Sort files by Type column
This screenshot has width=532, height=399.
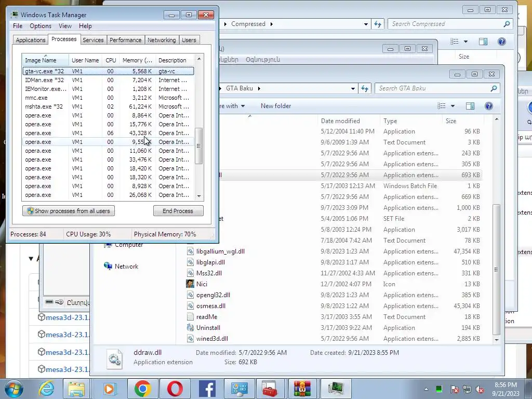tap(410, 121)
